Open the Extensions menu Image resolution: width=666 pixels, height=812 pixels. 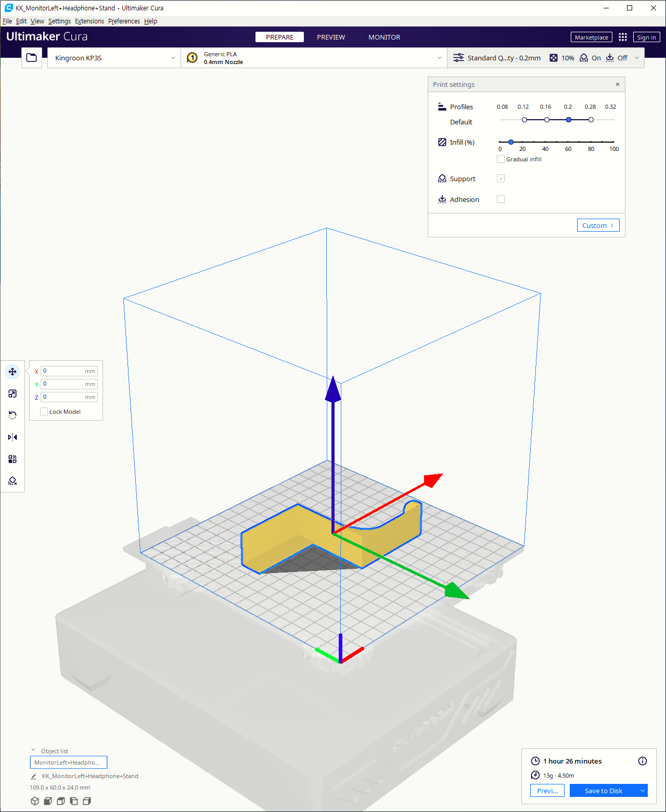[x=89, y=21]
